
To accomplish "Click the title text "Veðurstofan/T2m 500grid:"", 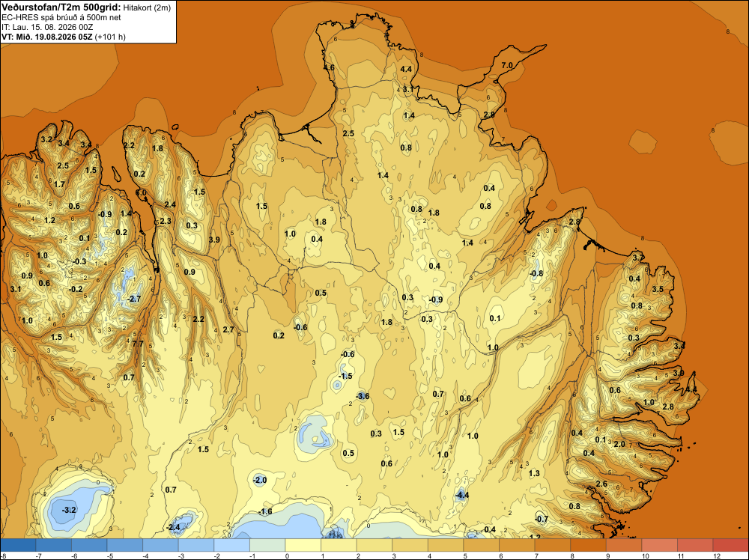I will coord(61,7).
